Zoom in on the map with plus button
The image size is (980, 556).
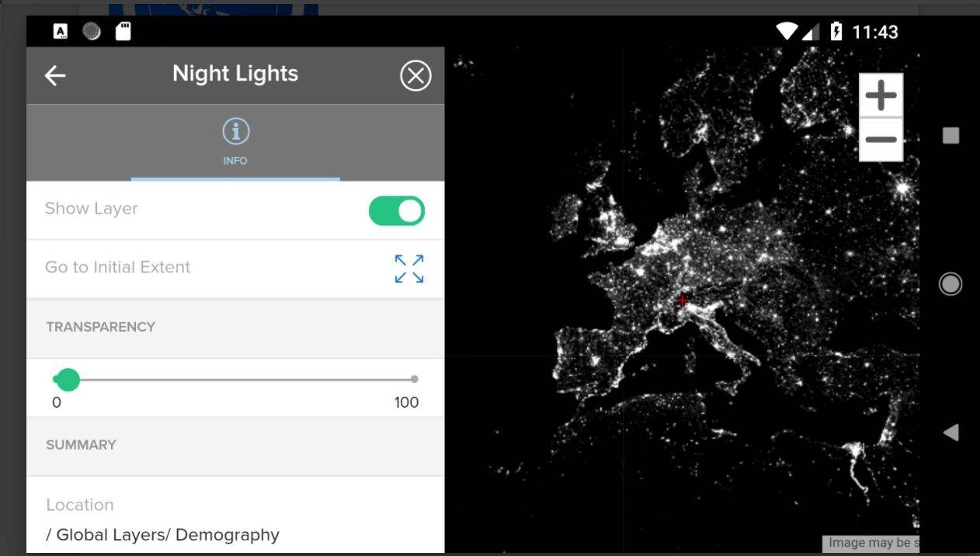[881, 96]
